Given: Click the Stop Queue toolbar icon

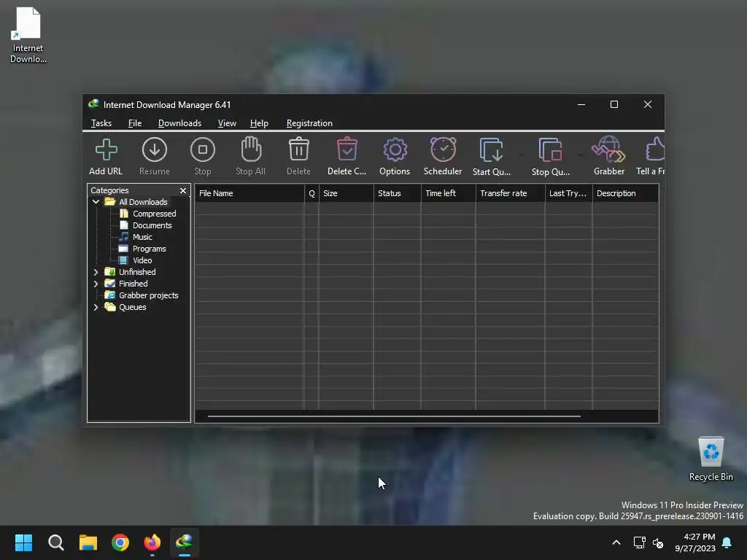Looking at the screenshot, I should click(x=550, y=149).
